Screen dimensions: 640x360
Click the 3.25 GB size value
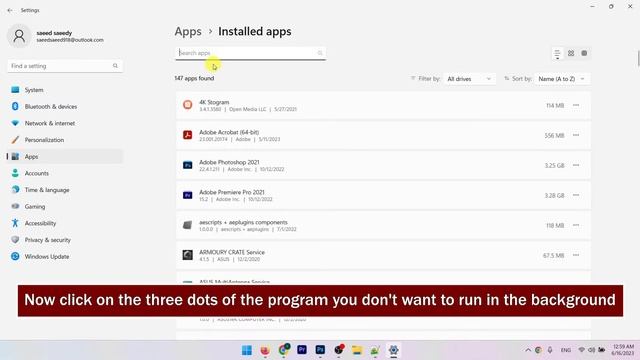click(554, 165)
